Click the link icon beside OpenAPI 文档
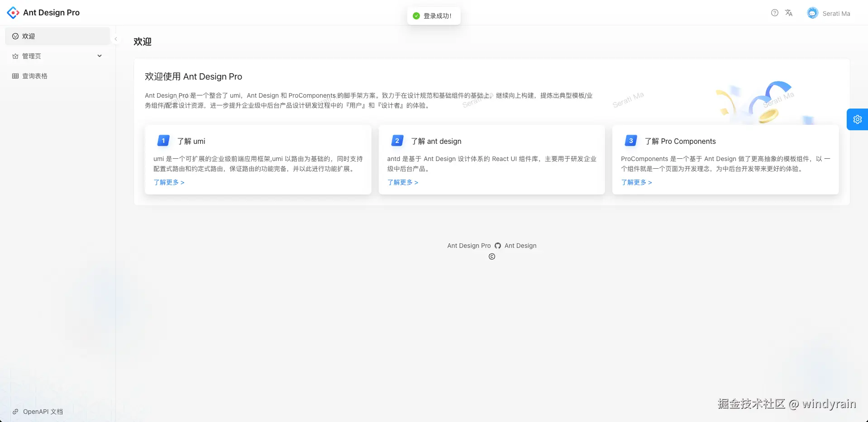 coord(15,412)
